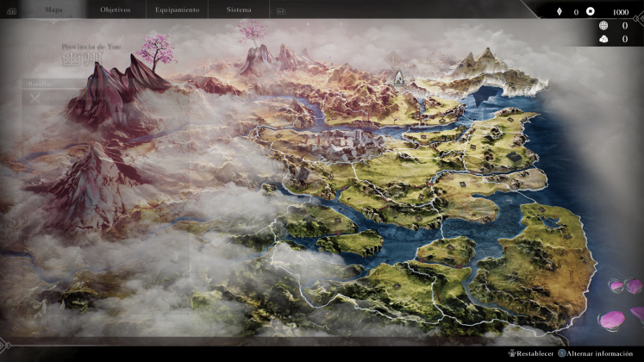
Task: Click the crossed swords battle icon
Action: coord(34,97)
